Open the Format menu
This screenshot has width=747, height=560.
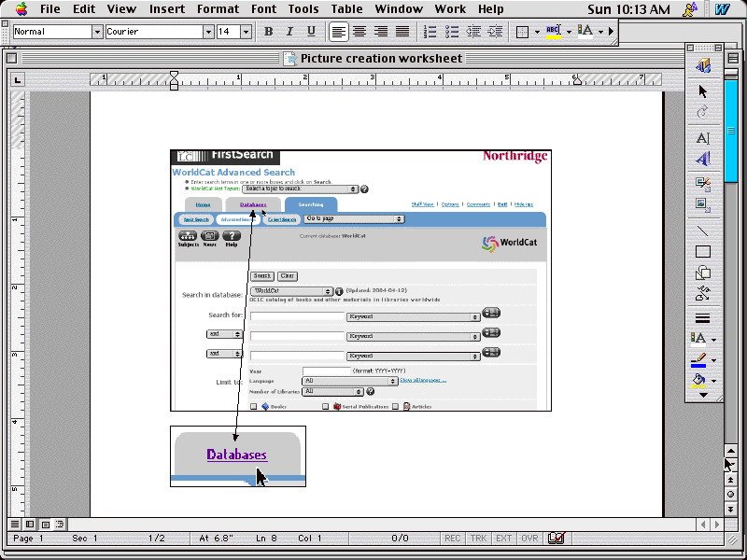[x=218, y=9]
